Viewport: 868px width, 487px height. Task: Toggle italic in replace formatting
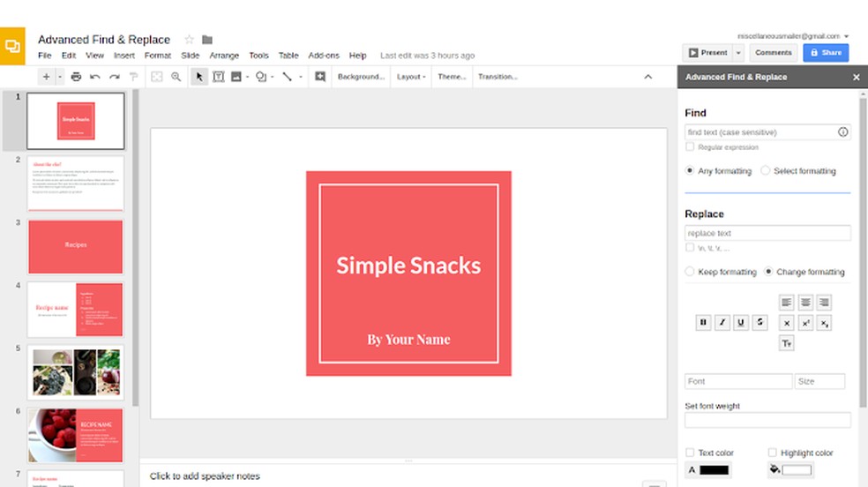[722, 322]
